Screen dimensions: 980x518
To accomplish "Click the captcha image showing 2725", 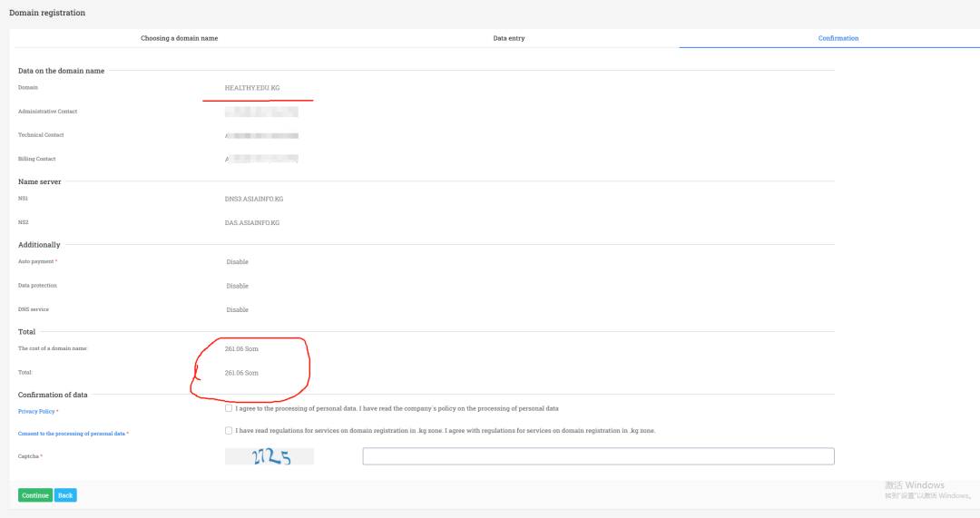I will pos(269,456).
